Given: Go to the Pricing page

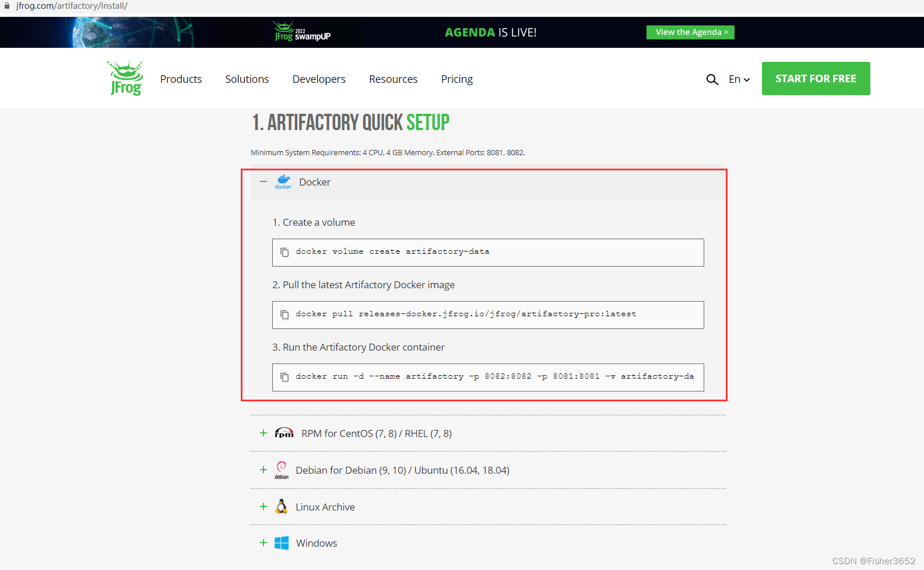Looking at the screenshot, I should [x=457, y=79].
